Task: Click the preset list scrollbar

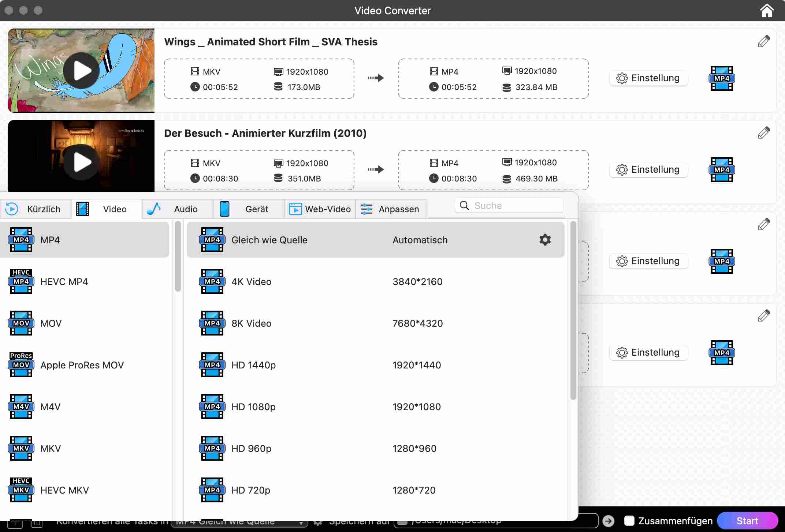Action: [x=573, y=311]
